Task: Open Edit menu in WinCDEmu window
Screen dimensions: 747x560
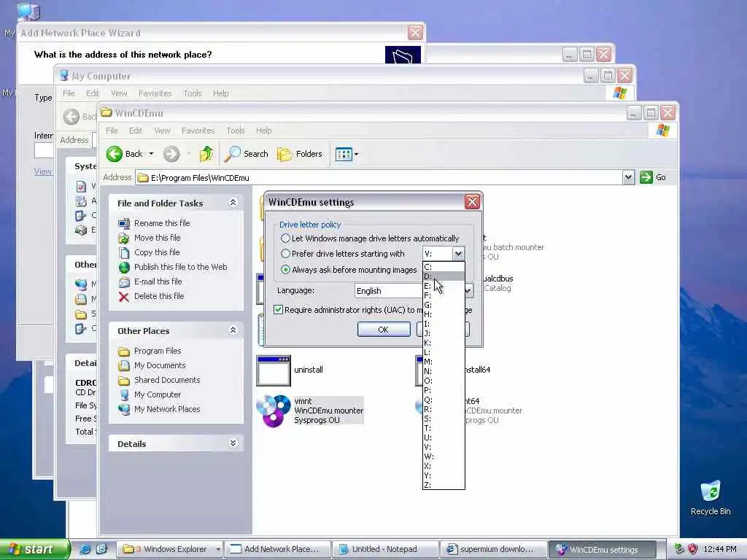Action: (135, 131)
